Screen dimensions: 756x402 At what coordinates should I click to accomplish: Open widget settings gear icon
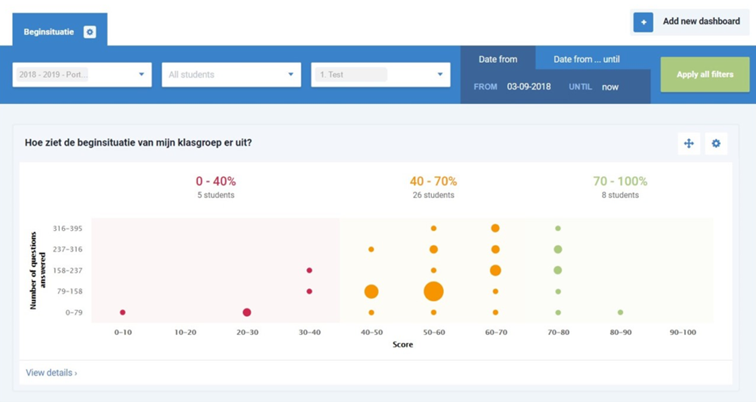[x=716, y=144]
